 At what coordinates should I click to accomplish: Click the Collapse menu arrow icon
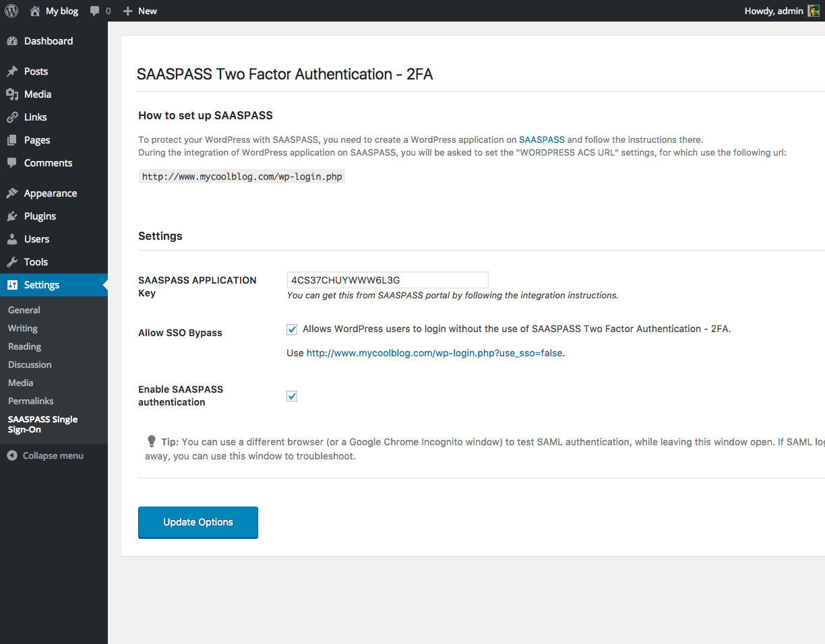[x=12, y=455]
